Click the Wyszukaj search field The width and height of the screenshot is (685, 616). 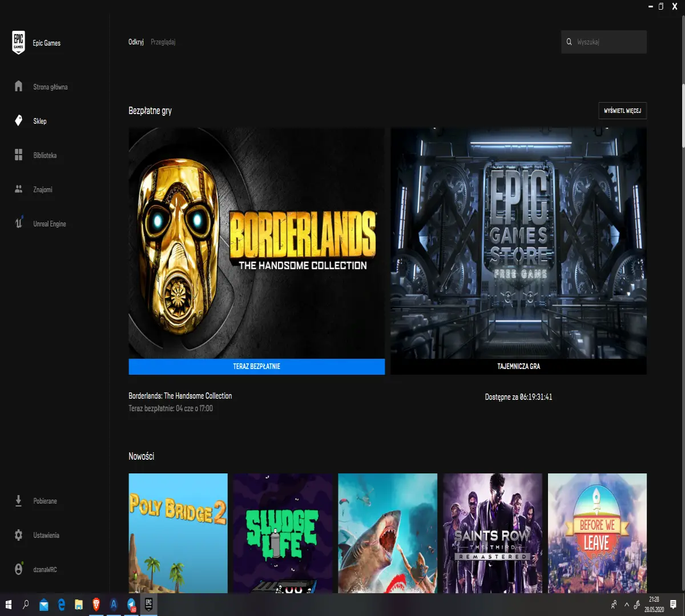pos(604,42)
